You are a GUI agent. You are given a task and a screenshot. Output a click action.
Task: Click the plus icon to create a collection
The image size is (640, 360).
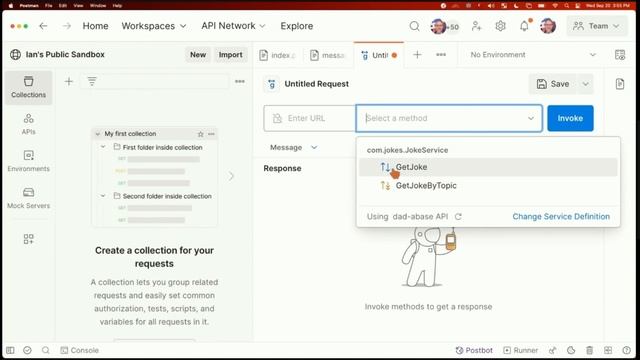pyautogui.click(x=69, y=82)
